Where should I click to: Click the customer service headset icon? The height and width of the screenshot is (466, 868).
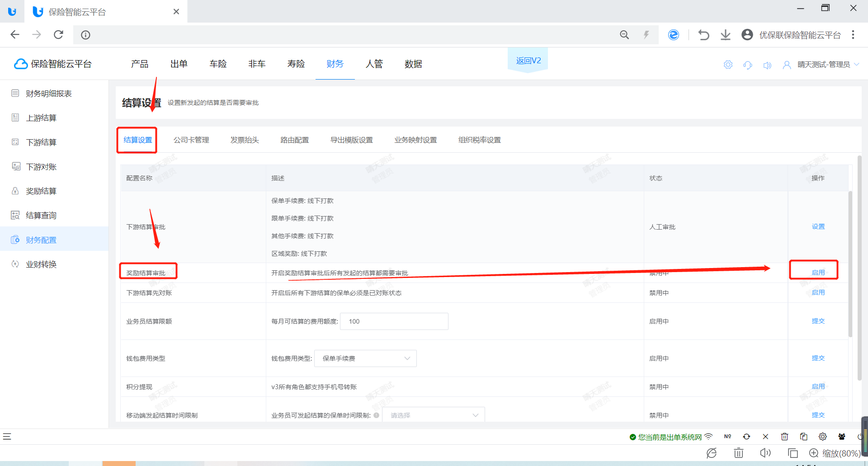point(748,65)
